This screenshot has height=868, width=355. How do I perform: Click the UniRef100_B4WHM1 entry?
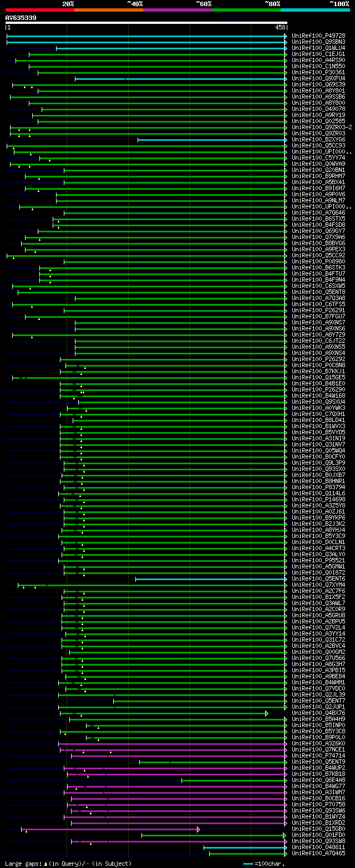pos(318,682)
